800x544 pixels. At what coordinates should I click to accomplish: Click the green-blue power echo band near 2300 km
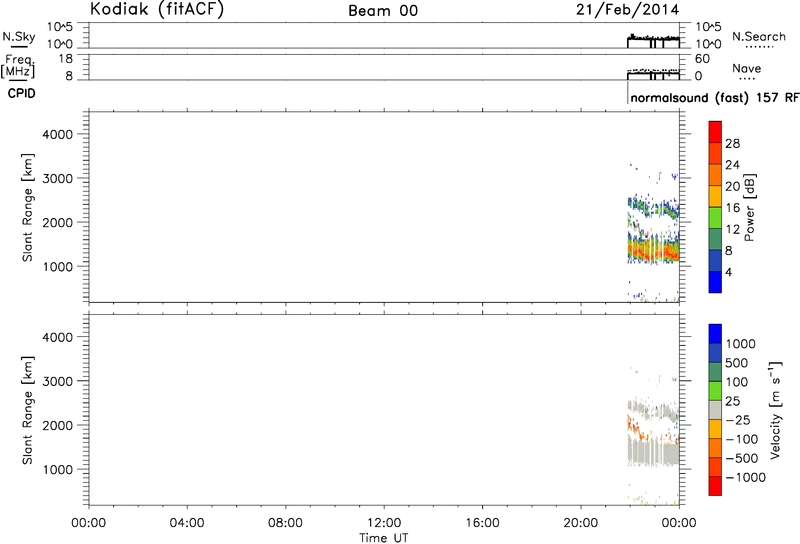(x=654, y=207)
